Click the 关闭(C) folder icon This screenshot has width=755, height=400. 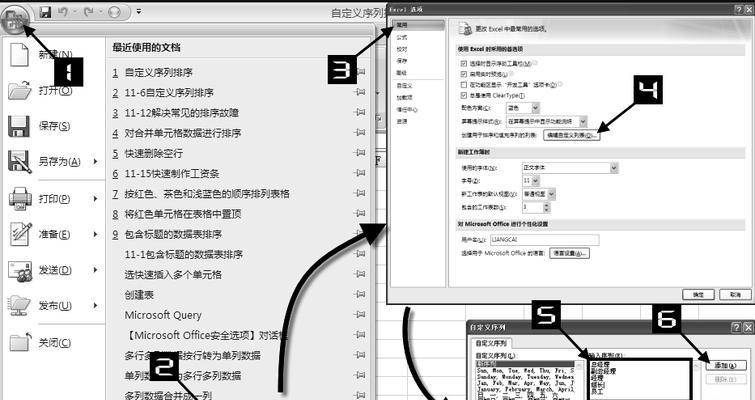click(20, 342)
